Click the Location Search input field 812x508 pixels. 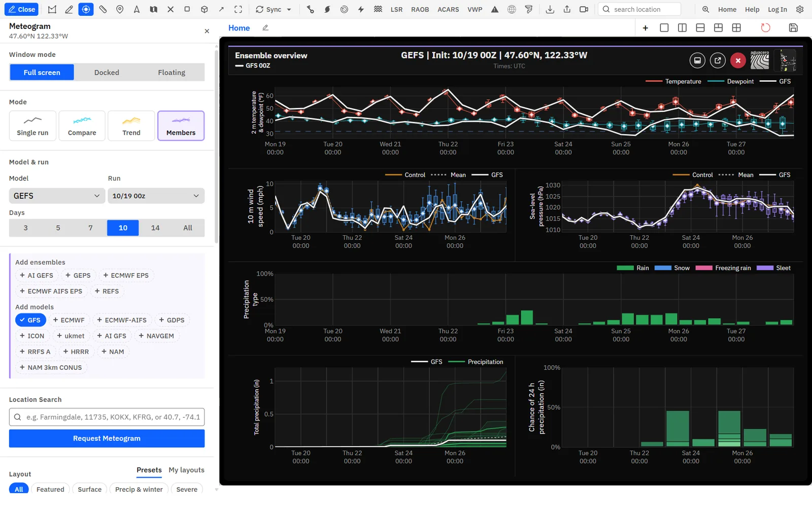pos(107,417)
